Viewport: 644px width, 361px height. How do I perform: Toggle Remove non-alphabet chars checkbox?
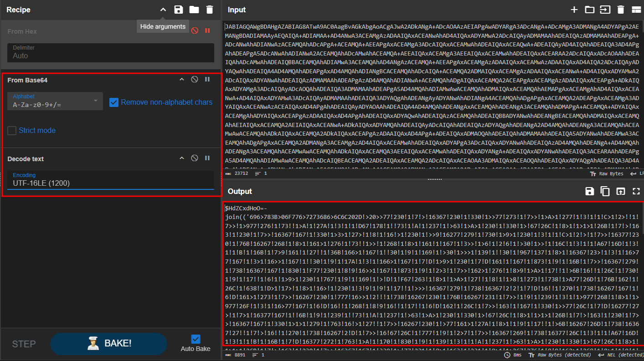114,102
